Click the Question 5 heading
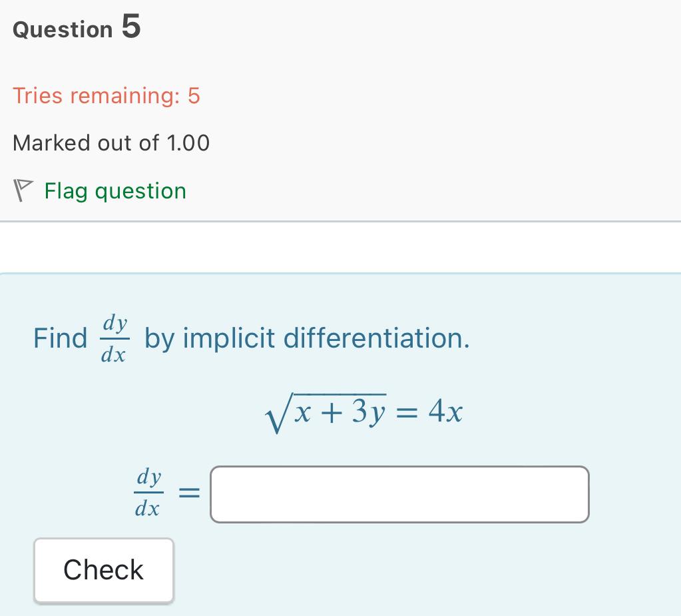The width and height of the screenshot is (681, 616). 75,29
